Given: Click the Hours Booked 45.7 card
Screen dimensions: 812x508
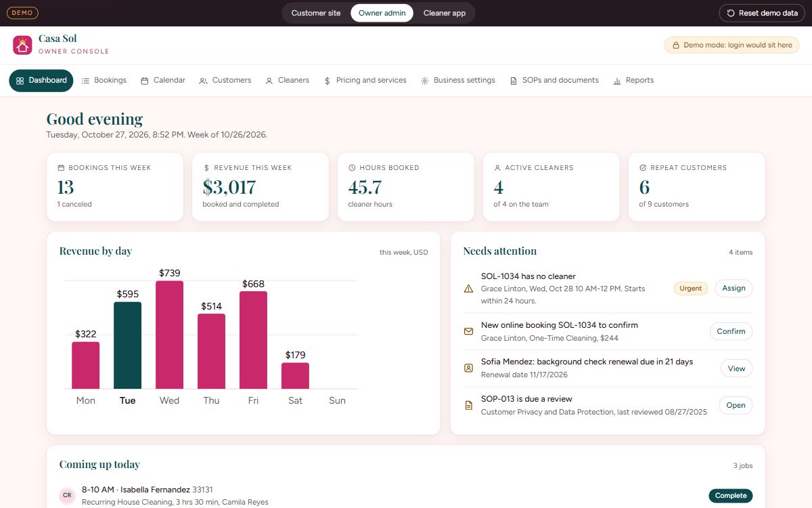Looking at the screenshot, I should tap(406, 187).
